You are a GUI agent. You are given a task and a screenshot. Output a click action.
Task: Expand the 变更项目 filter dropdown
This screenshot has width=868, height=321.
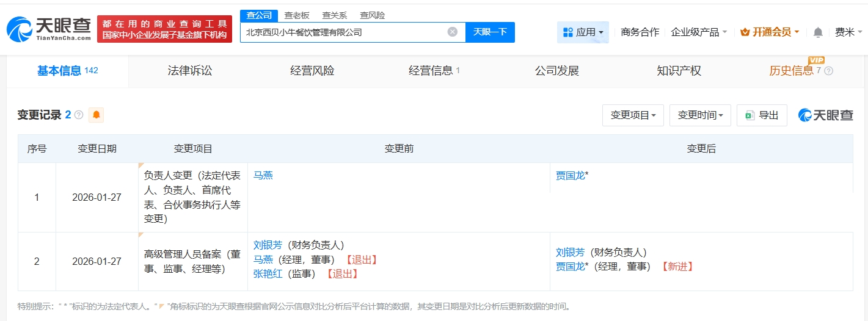tap(633, 115)
